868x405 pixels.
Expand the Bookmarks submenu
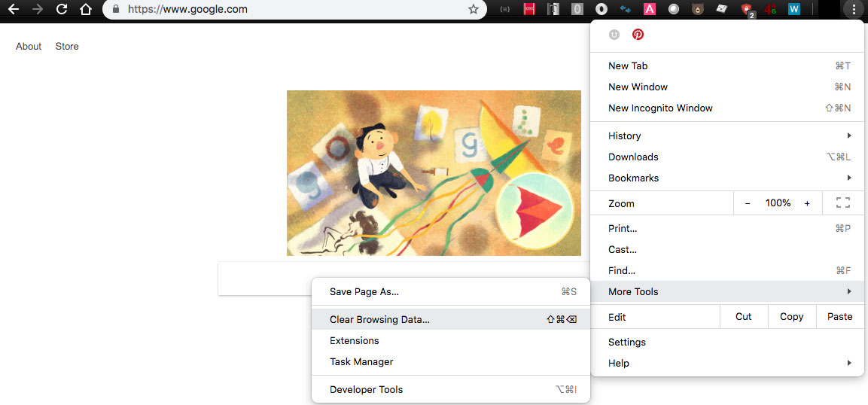pos(727,178)
